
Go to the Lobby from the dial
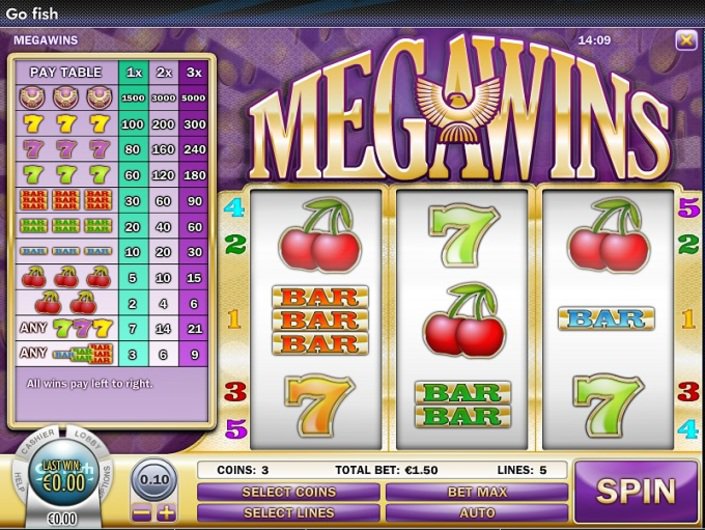click(x=88, y=440)
